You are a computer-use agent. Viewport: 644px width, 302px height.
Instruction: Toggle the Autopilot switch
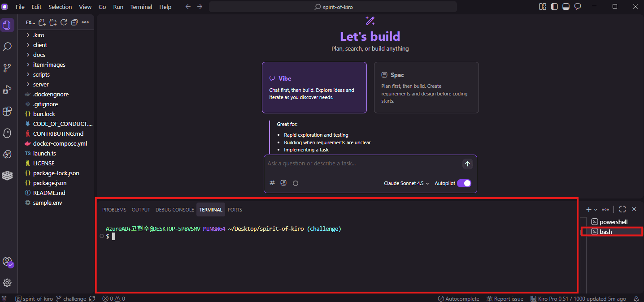click(x=464, y=183)
